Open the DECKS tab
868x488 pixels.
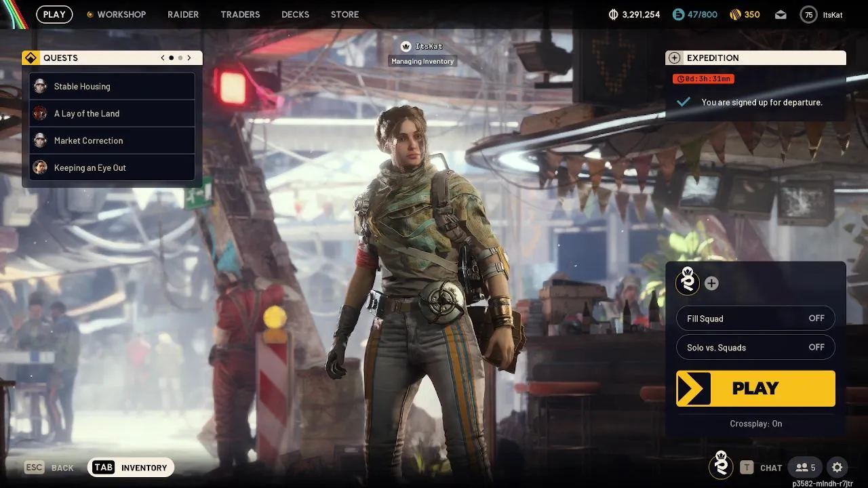(x=295, y=14)
